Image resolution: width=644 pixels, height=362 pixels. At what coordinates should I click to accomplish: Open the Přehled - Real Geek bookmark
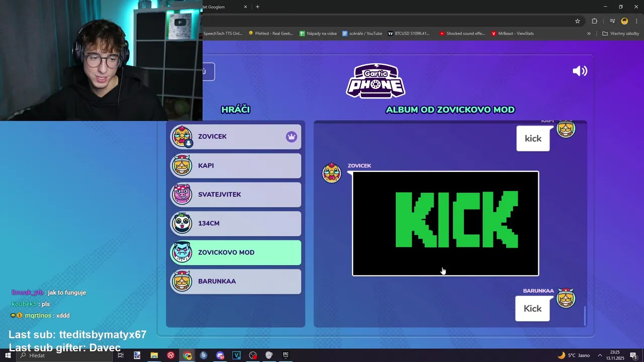click(x=270, y=34)
